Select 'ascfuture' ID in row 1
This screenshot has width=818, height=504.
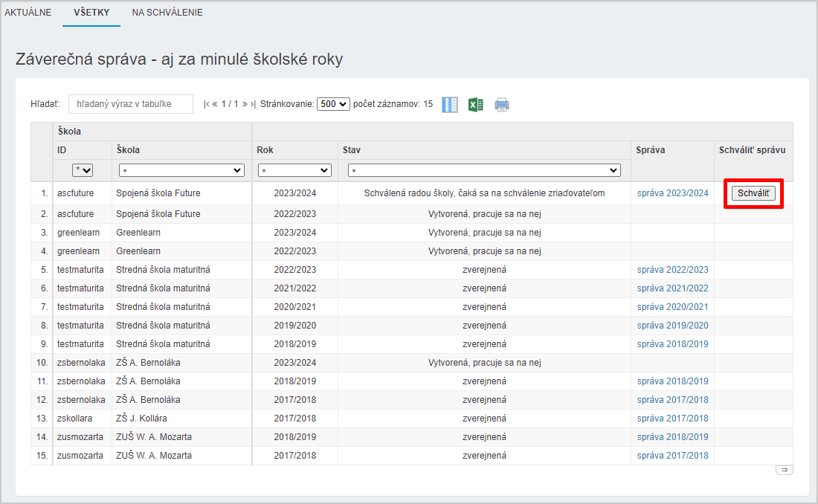click(76, 193)
